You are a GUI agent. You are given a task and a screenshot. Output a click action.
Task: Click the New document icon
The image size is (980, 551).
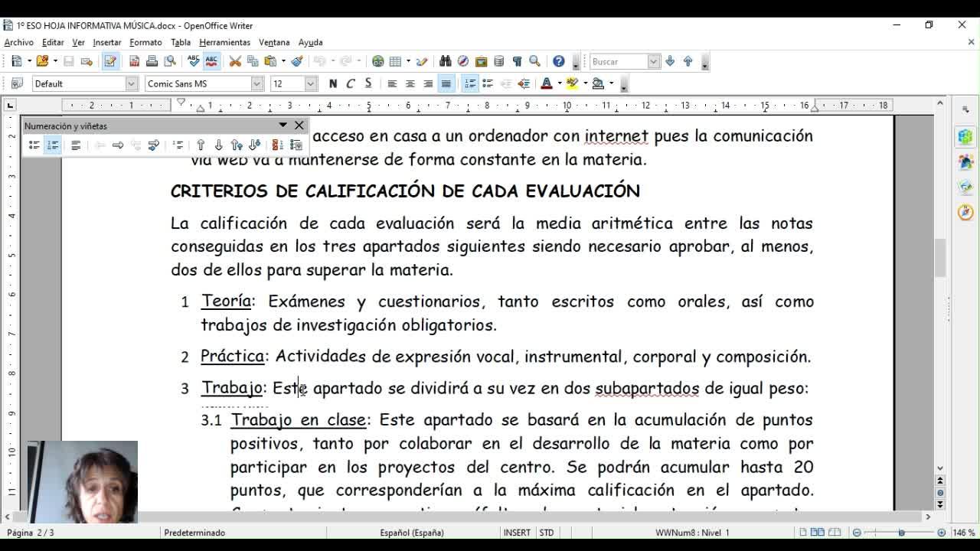click(x=16, y=61)
